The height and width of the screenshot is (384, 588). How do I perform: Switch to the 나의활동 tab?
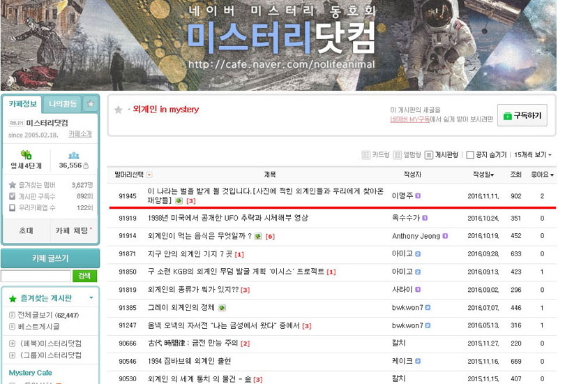(x=63, y=104)
